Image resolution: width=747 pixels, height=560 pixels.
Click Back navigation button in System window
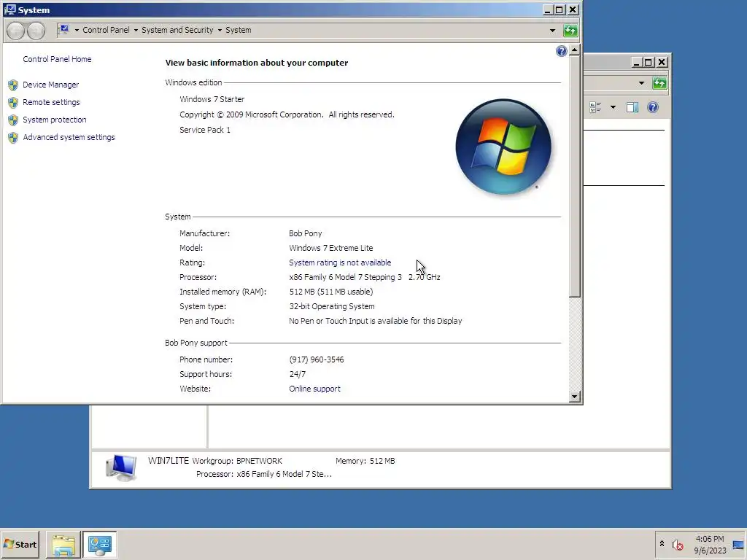[x=16, y=31]
